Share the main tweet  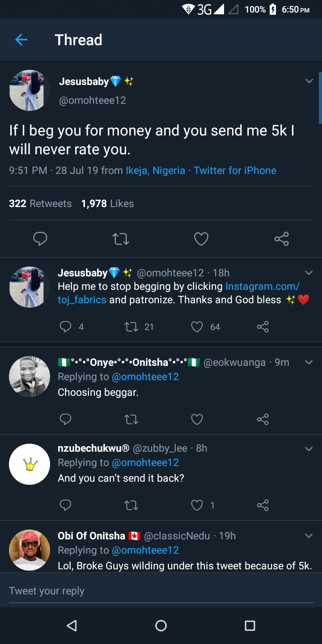282,239
